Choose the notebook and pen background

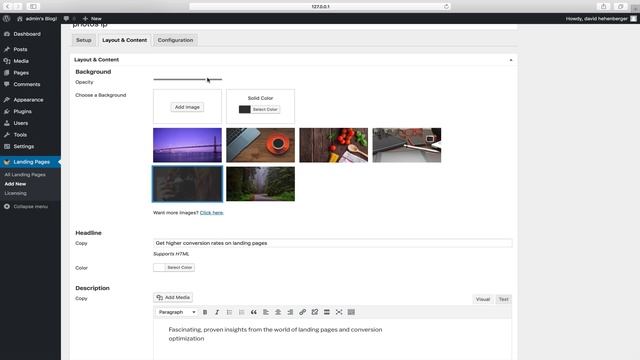pos(407,145)
